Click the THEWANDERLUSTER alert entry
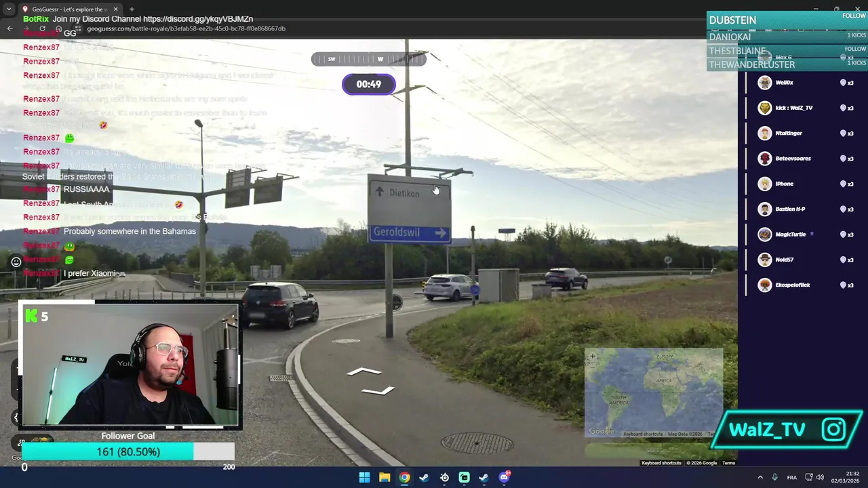868x488 pixels. coord(787,64)
